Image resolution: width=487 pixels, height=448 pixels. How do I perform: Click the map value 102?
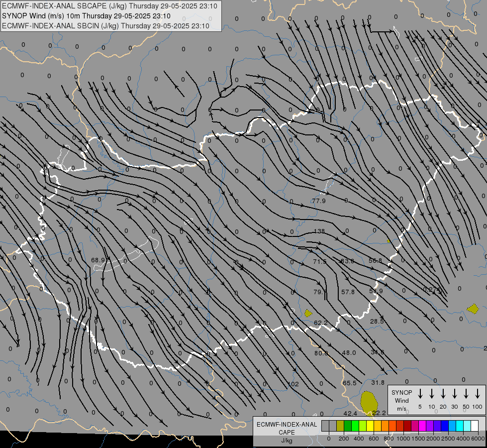(x=293, y=384)
